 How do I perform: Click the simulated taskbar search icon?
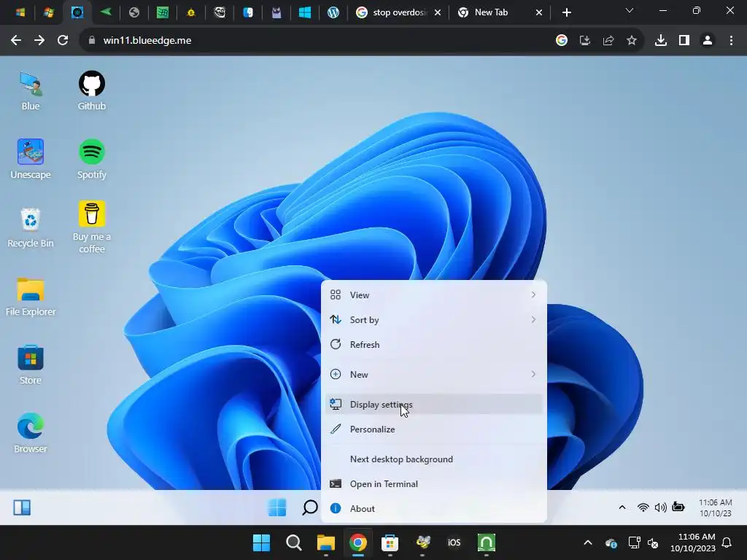[309, 507]
